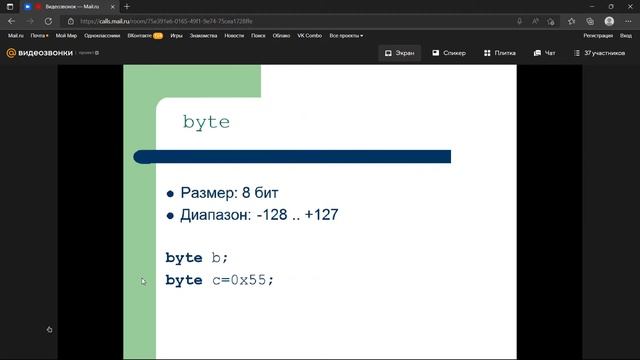The image size is (640, 360).
Task: Open the tab actions menu icon
Action: (10, 7)
